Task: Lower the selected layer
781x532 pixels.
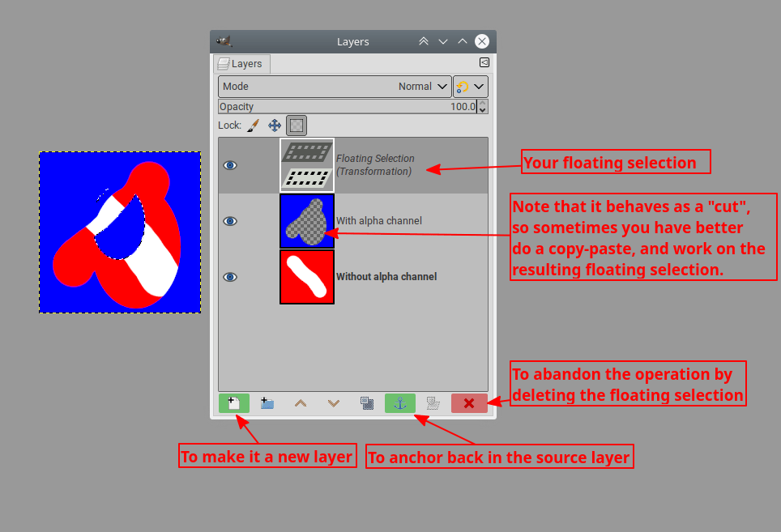Action: pyautogui.click(x=333, y=402)
